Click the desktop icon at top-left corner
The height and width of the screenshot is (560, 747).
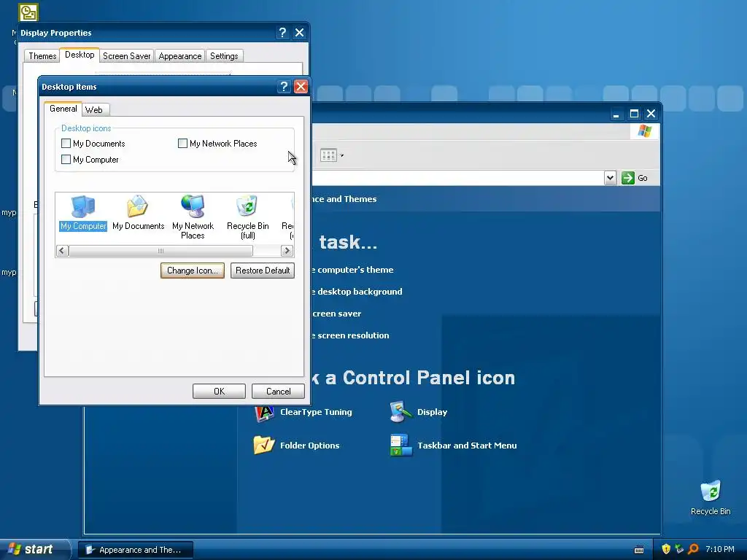point(28,13)
